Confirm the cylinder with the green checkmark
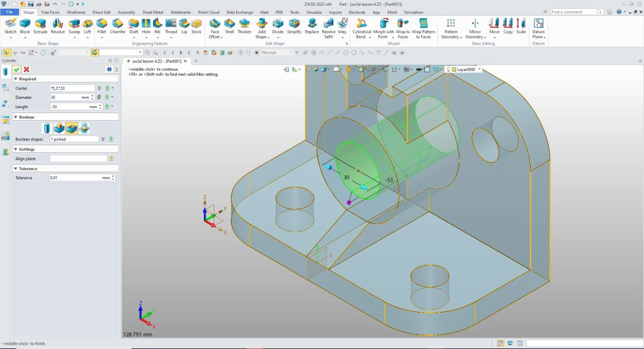 17,69
